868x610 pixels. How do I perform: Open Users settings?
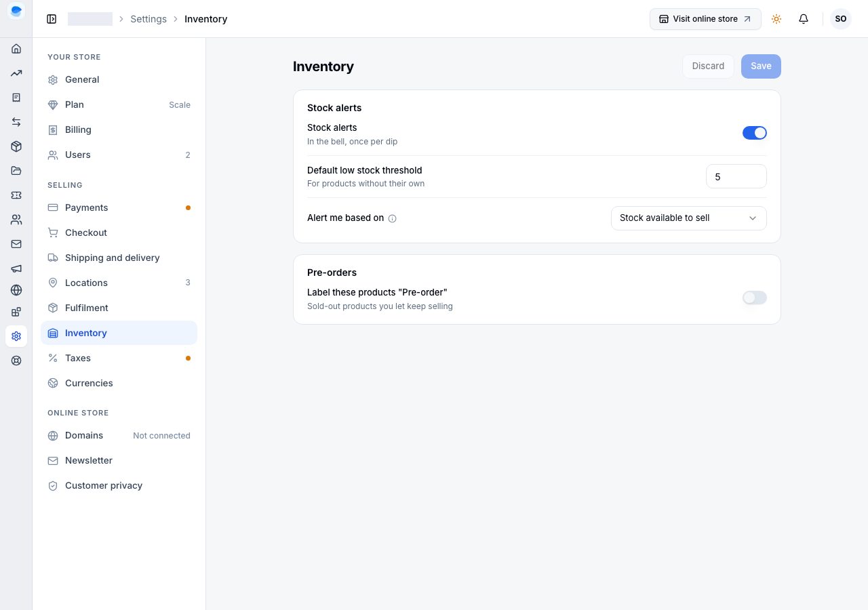pos(119,155)
